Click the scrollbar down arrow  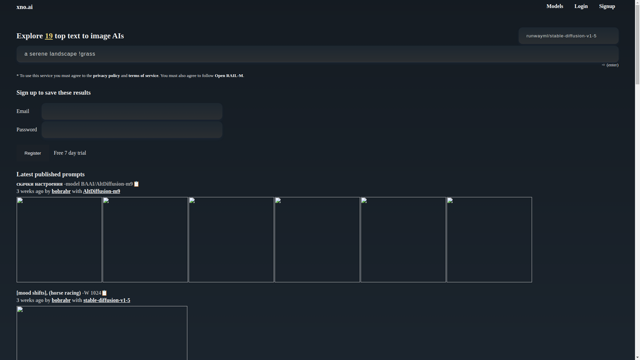tap(637, 357)
